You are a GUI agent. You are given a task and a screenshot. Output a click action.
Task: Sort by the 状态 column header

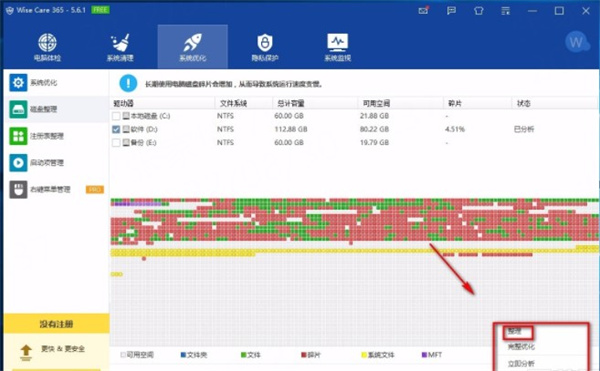pos(555,103)
